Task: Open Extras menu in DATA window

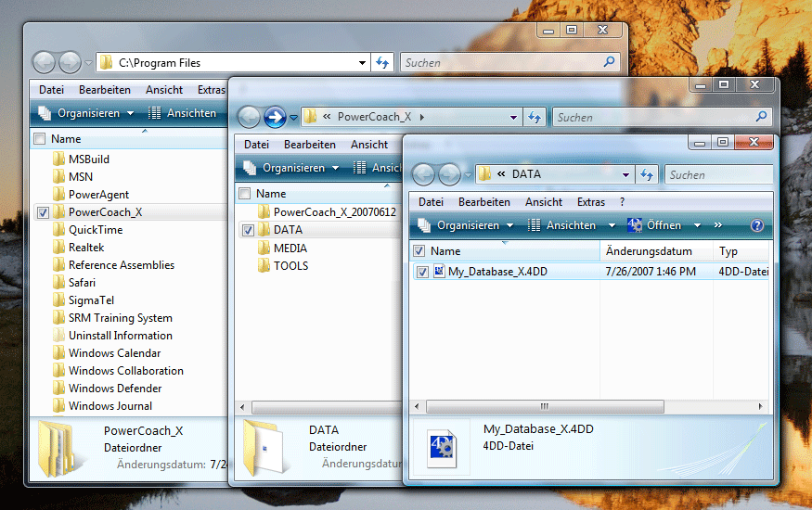Action: coord(591,202)
